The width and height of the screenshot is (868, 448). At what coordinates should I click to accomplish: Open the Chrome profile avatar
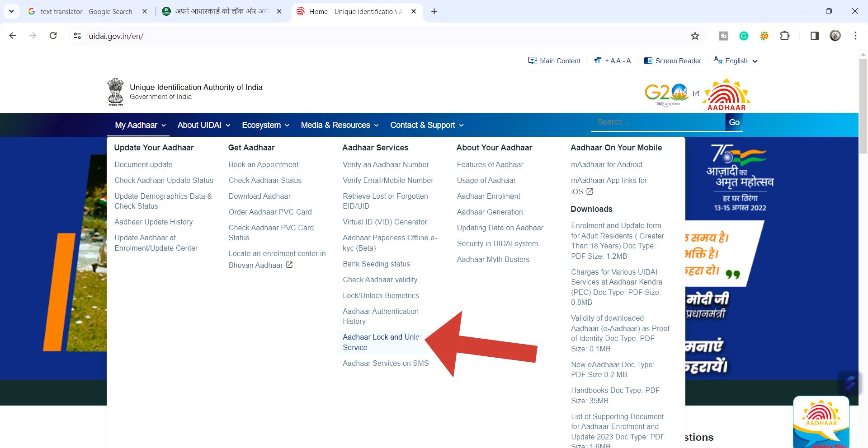835,36
